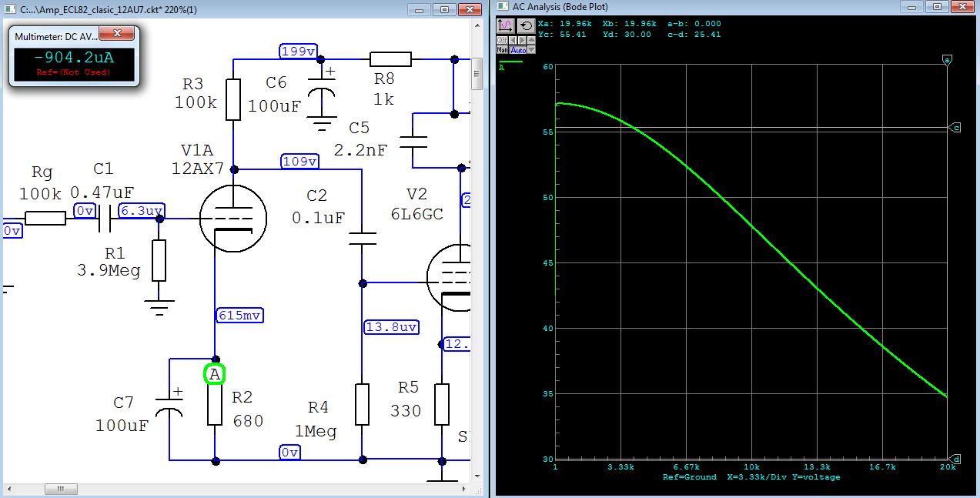The height and width of the screenshot is (498, 980).
Task: Click the horizontal scrollbar left arrow
Action: point(8,489)
